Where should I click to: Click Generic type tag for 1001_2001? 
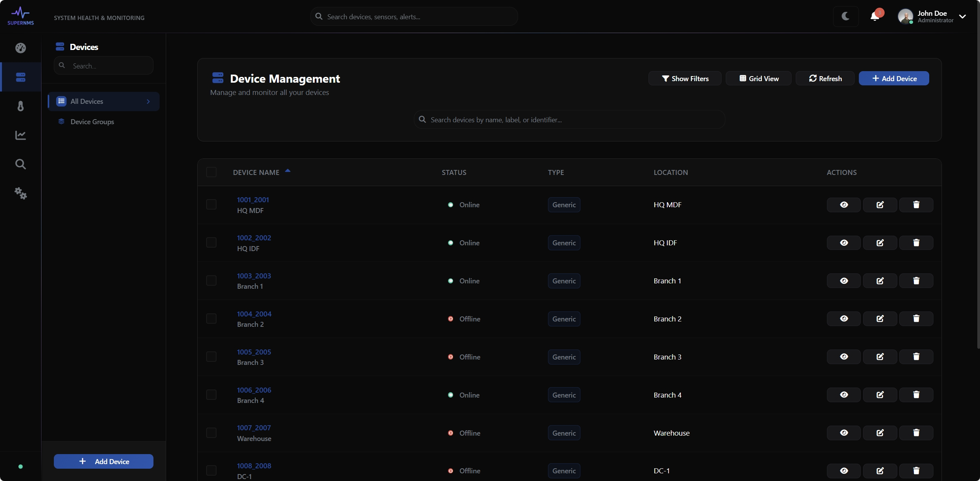pos(564,205)
